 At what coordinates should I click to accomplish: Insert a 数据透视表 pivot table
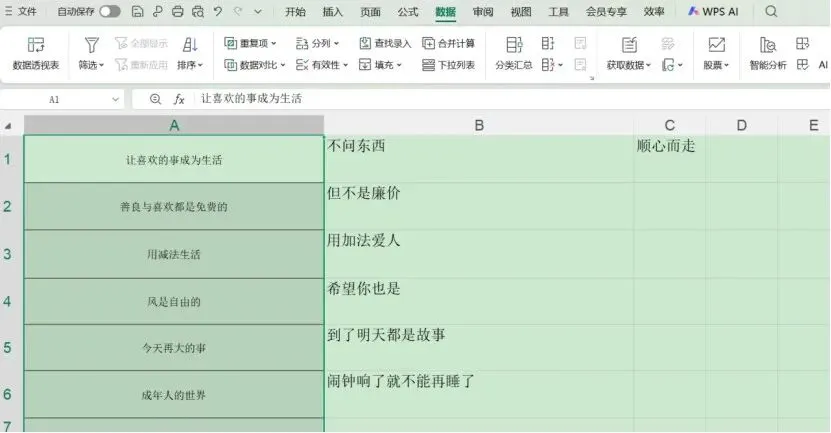pos(36,54)
